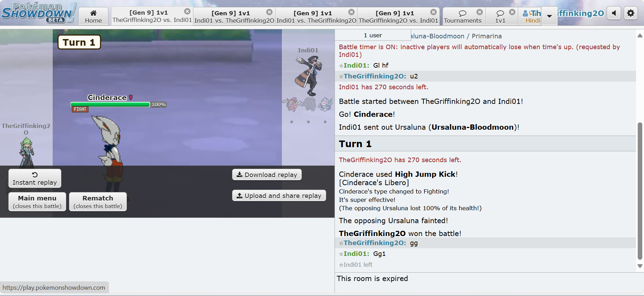644x296 pixels.
Task: Click the "Indi01 sent out Ursaluna" line
Action: tap(429, 127)
